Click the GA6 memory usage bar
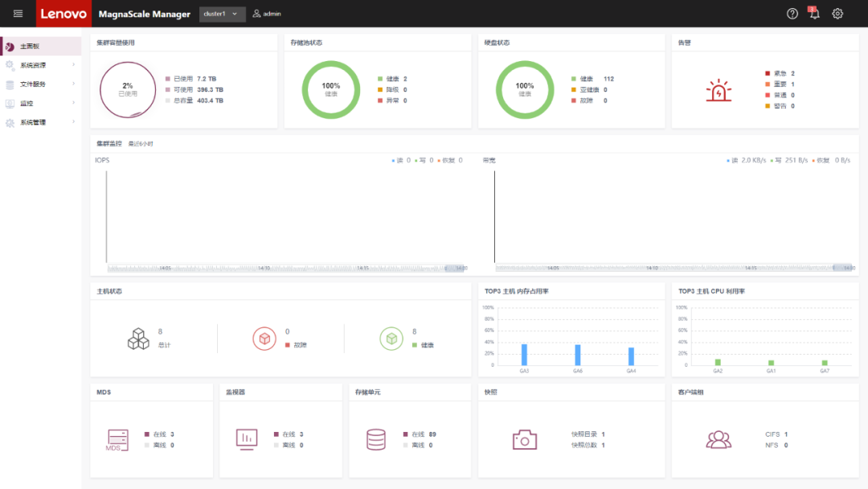 [578, 355]
